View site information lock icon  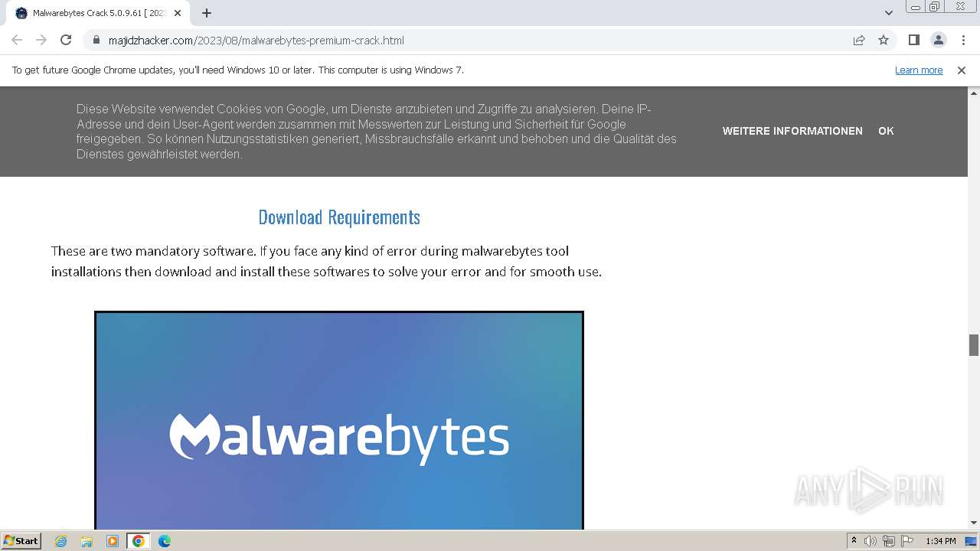pos(96,40)
